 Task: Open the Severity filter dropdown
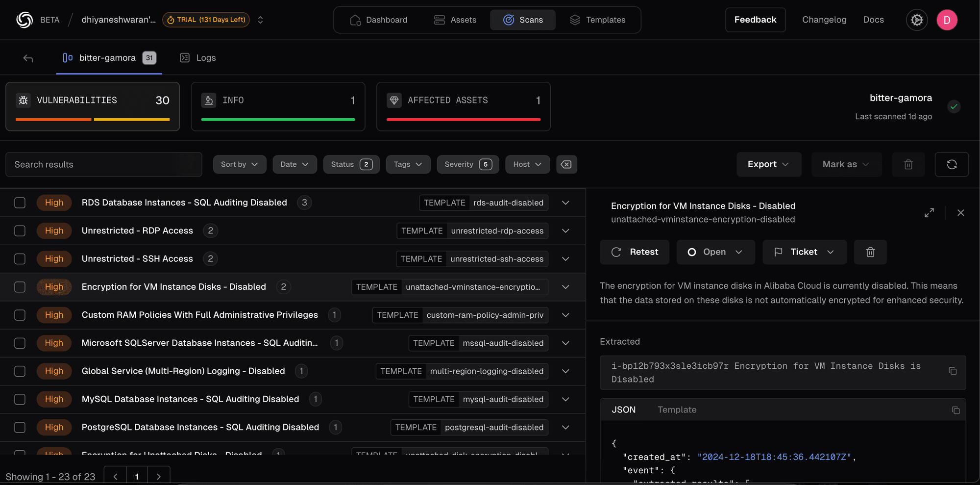(467, 165)
